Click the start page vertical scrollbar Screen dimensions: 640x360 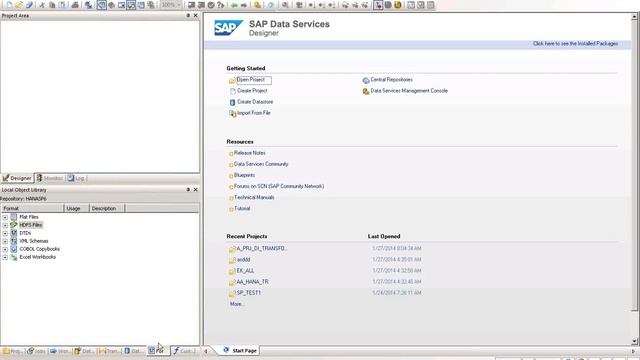click(x=634, y=179)
